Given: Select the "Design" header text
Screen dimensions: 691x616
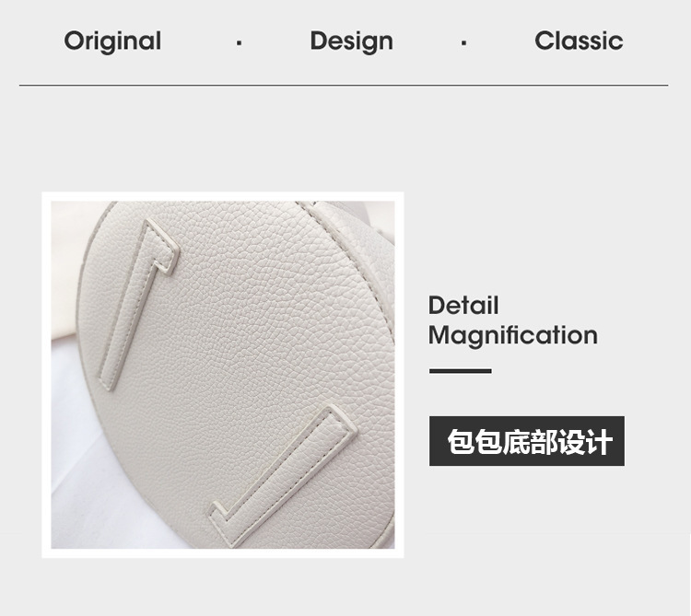Looking at the screenshot, I should coord(351,41).
